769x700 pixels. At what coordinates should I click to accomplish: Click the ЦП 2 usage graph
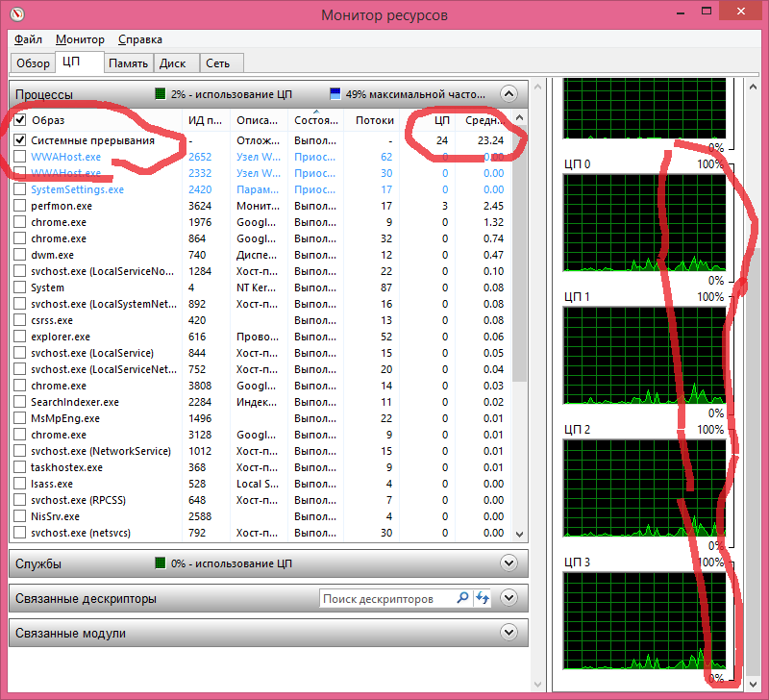(x=644, y=488)
